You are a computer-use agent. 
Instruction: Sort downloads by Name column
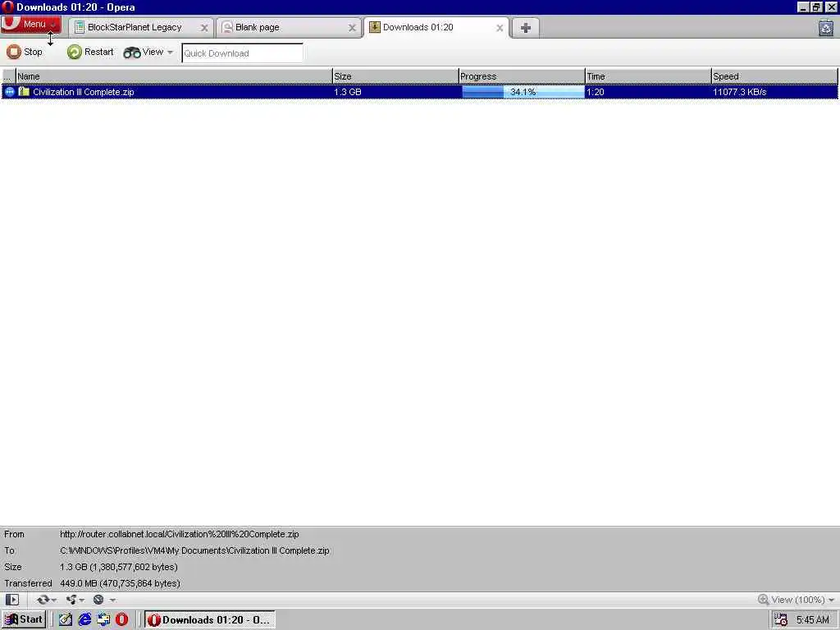coord(174,76)
